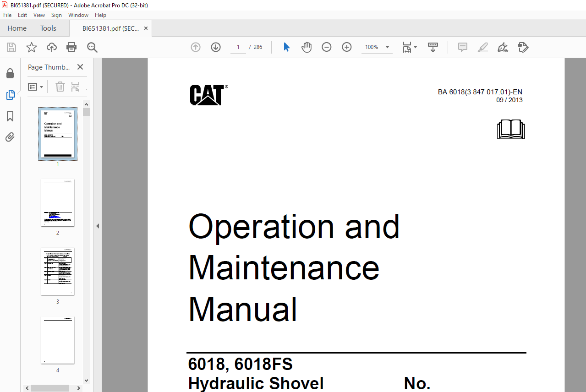The height and width of the screenshot is (392, 586).
Task: Open the Window menu
Action: pyautogui.click(x=78, y=15)
